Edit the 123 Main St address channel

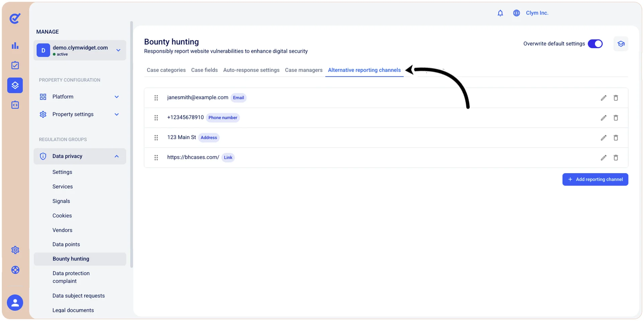pyautogui.click(x=604, y=138)
